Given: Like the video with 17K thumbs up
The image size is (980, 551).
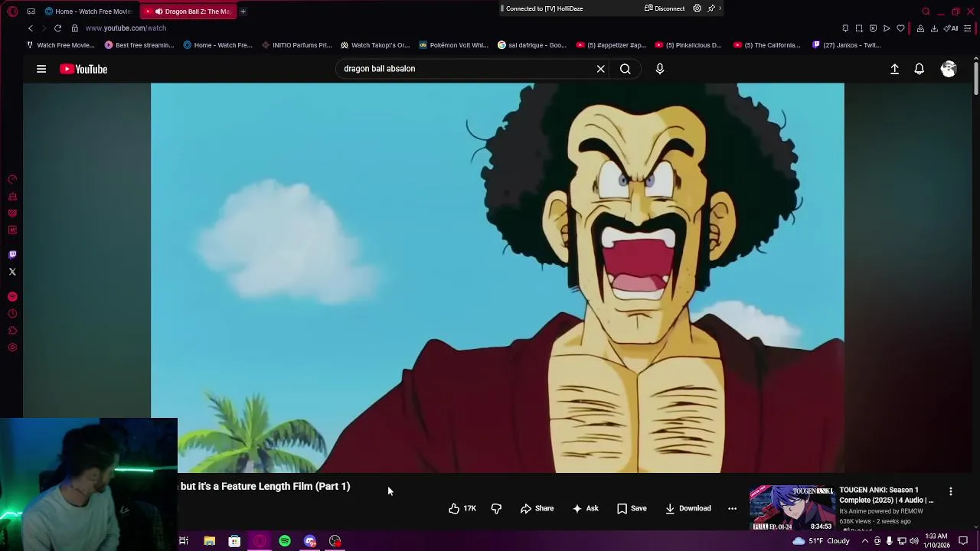Looking at the screenshot, I should (x=462, y=508).
